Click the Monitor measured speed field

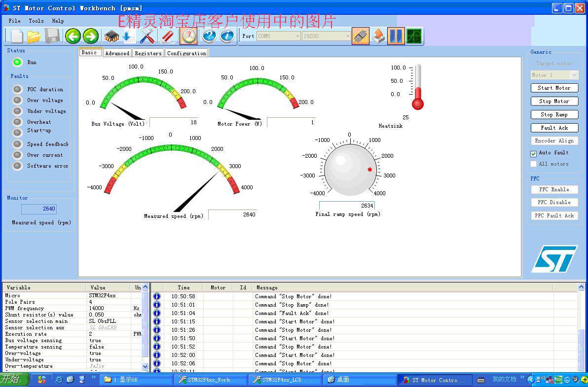(39, 209)
